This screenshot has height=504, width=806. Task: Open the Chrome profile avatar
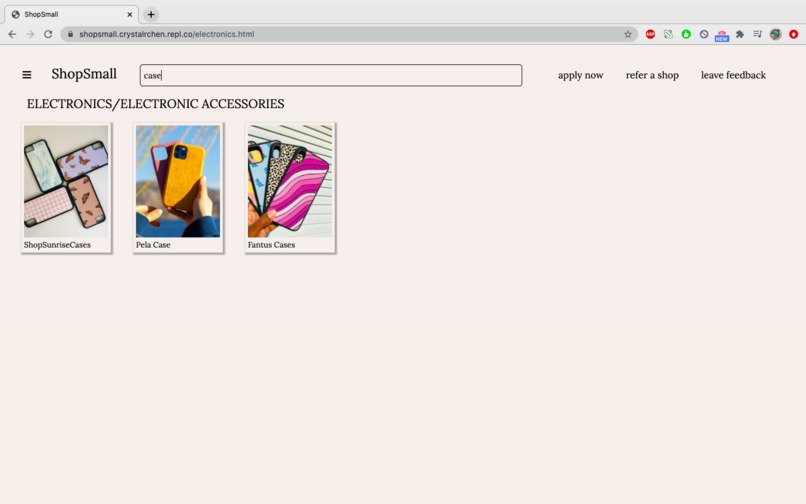(775, 34)
